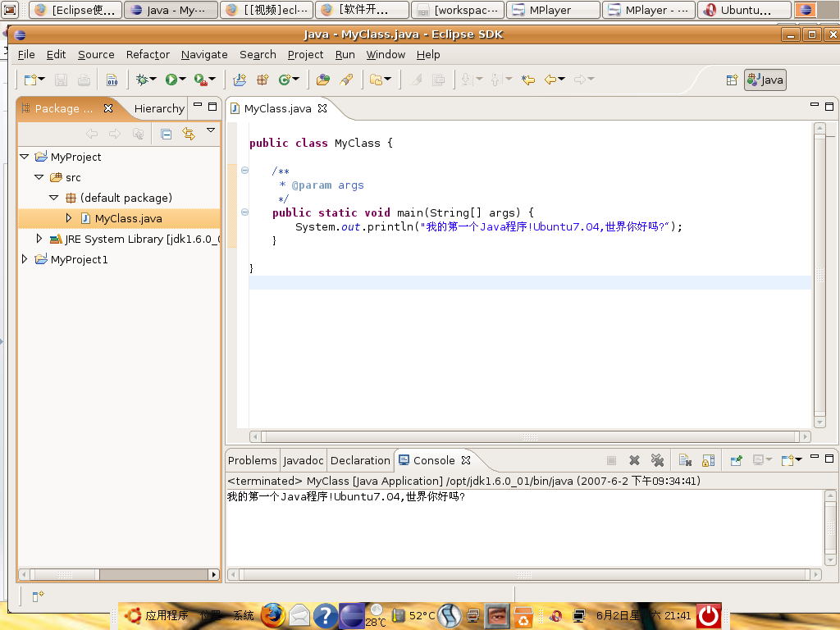Open the Help question mark panel icon

325,616
